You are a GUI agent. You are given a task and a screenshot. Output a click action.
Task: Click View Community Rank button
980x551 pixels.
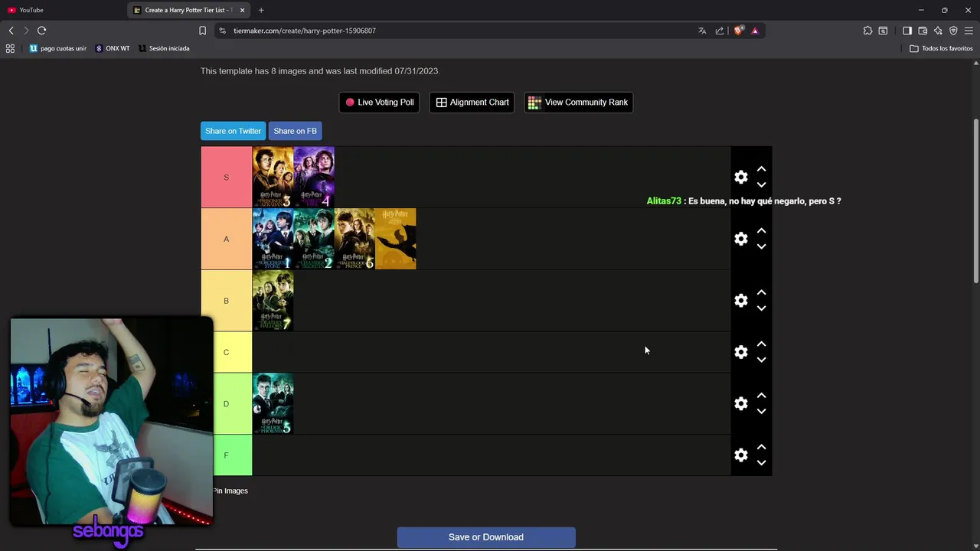coord(578,103)
